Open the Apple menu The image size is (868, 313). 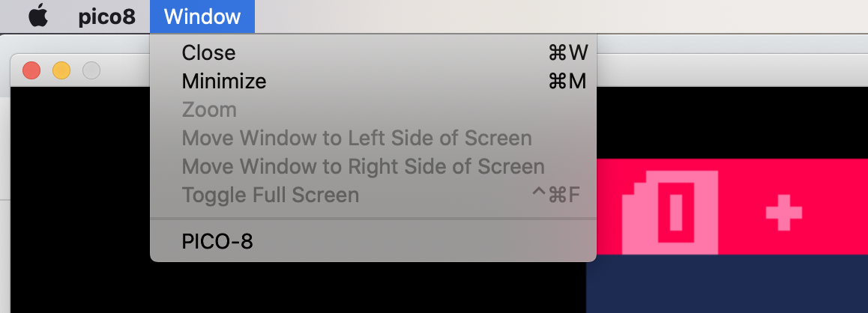pos(38,16)
